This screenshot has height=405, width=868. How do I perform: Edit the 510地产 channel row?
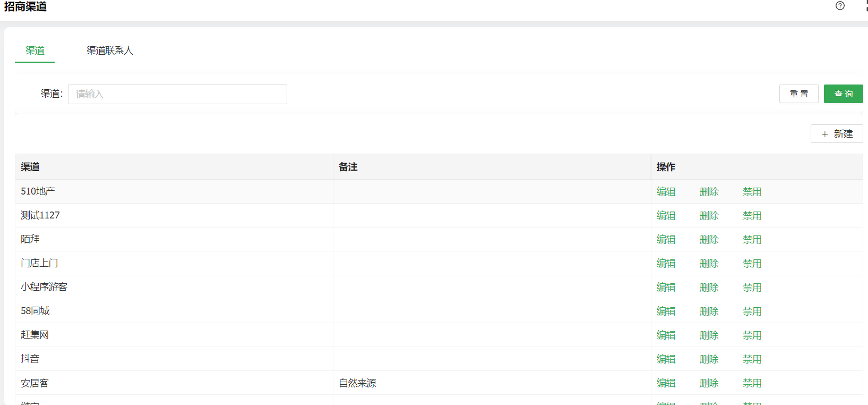(666, 192)
